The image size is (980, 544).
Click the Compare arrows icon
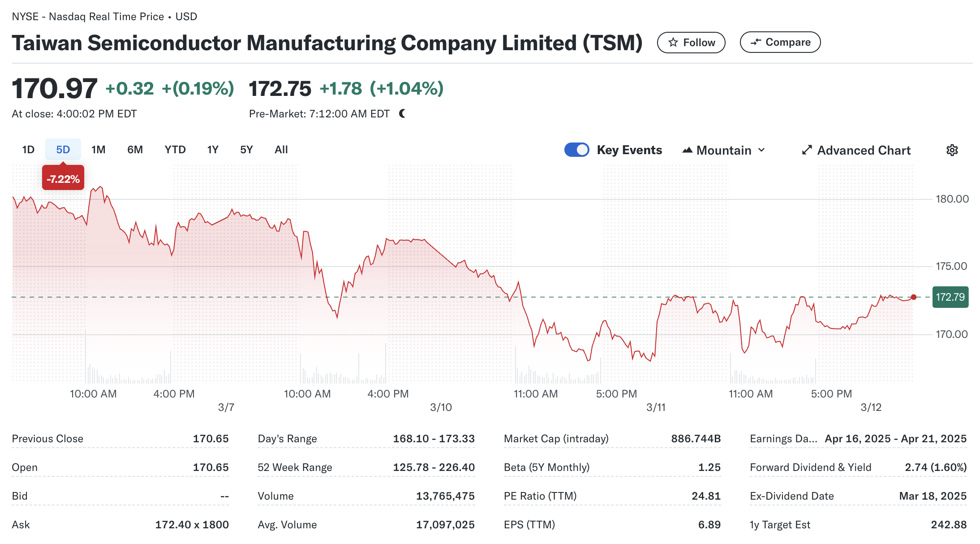[756, 42]
